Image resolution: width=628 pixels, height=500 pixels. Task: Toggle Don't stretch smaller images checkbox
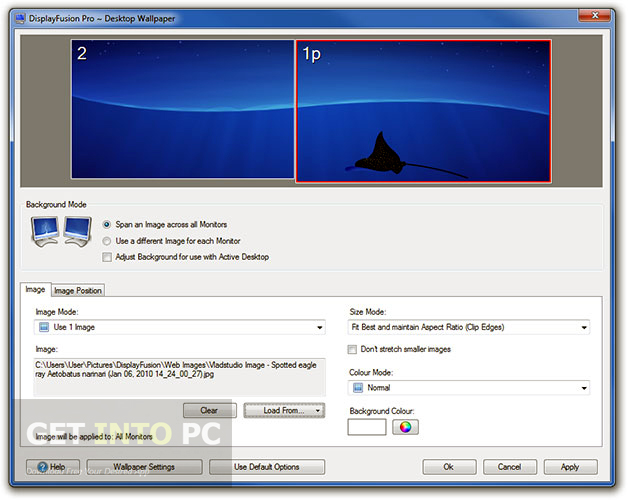coord(352,349)
